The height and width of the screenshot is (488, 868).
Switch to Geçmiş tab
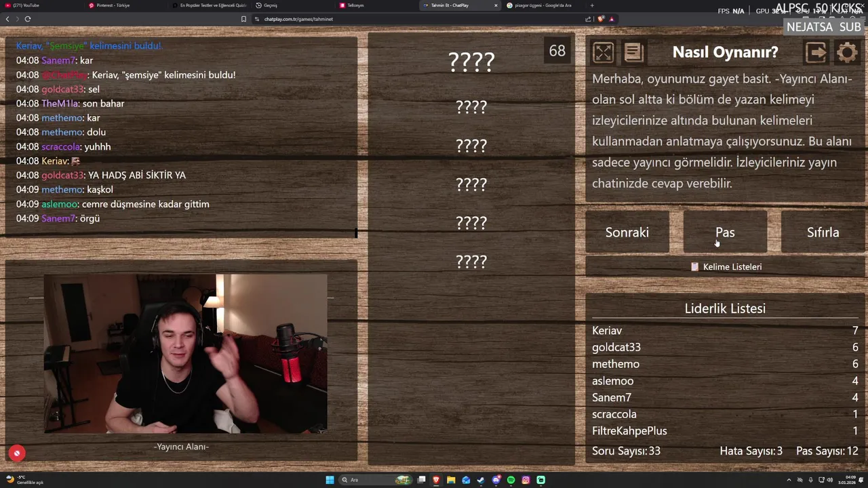(x=292, y=5)
